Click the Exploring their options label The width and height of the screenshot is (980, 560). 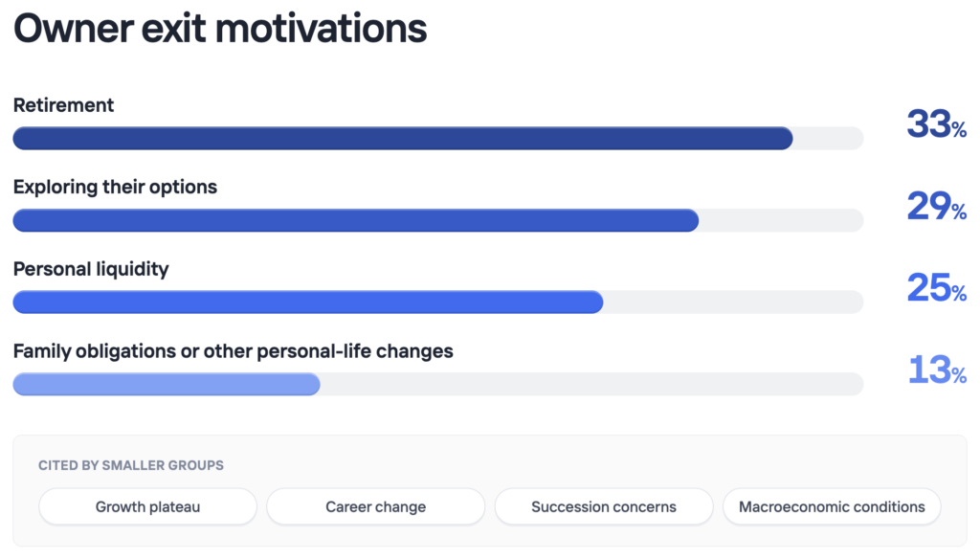click(x=115, y=187)
